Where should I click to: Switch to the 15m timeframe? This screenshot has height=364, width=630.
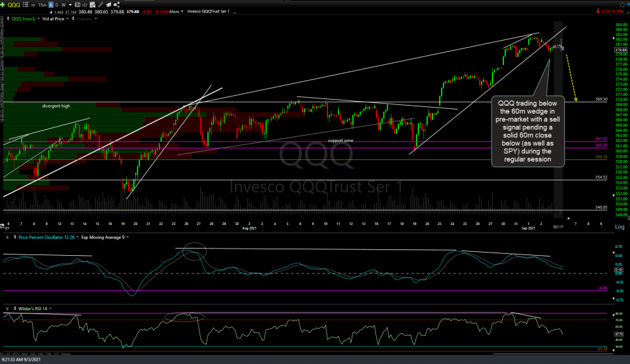(42, 5)
